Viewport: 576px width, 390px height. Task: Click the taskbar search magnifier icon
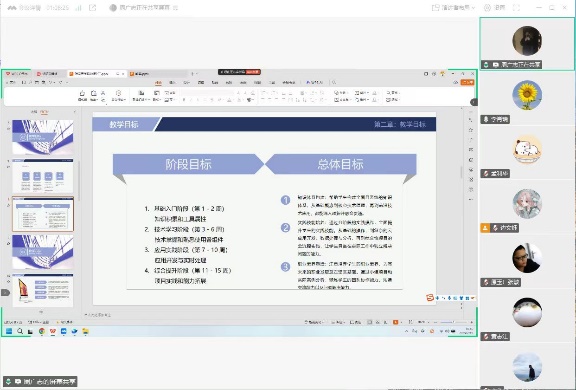pyautogui.click(x=20, y=331)
